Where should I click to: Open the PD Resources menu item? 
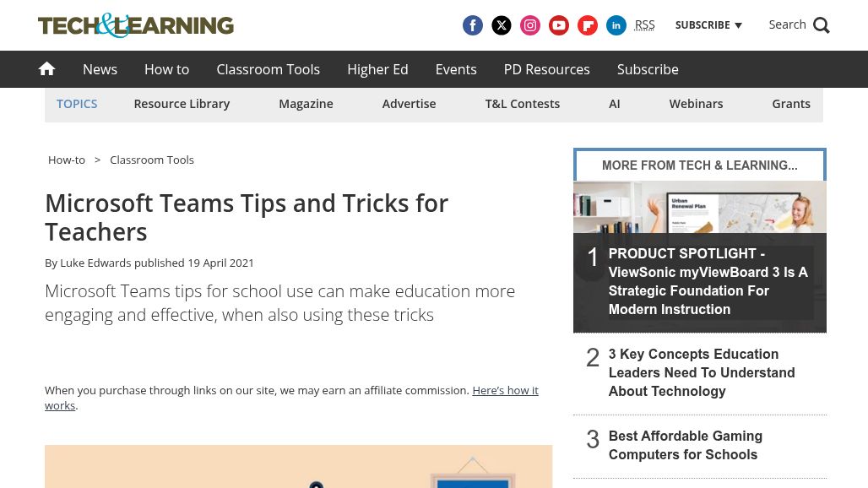click(x=547, y=69)
